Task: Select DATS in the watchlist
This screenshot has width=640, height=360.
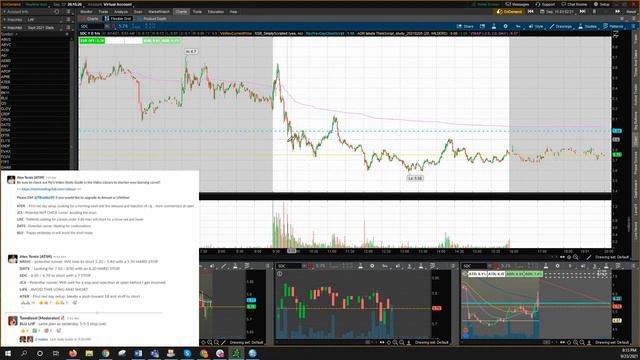Action: pos(6,124)
